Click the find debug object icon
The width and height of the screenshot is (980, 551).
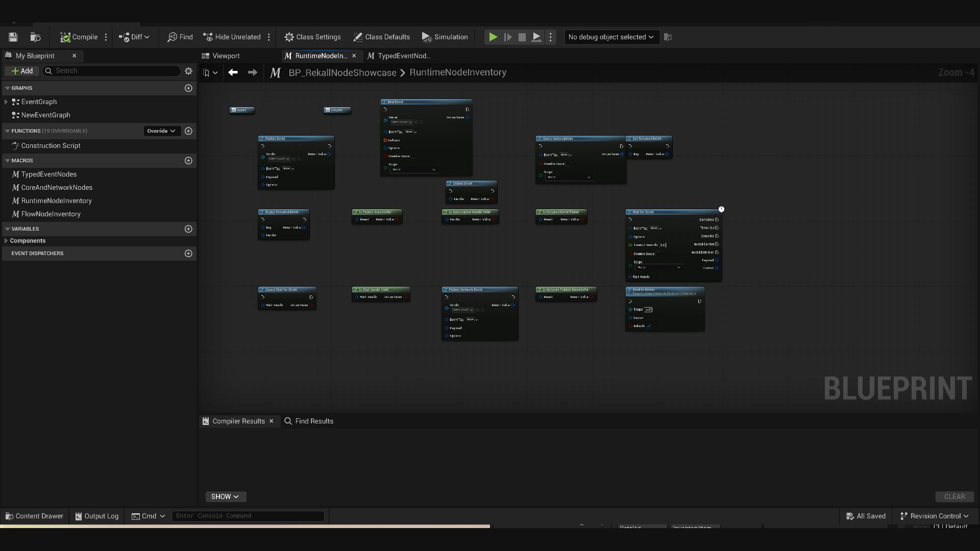(x=668, y=37)
